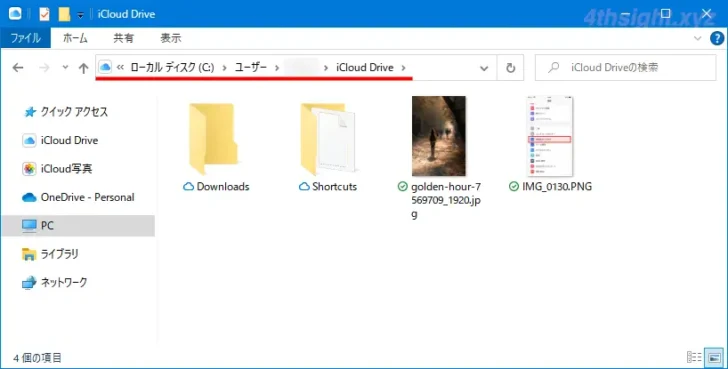Switch to large icons view in the status bar
728x369 pixels.
click(714, 357)
